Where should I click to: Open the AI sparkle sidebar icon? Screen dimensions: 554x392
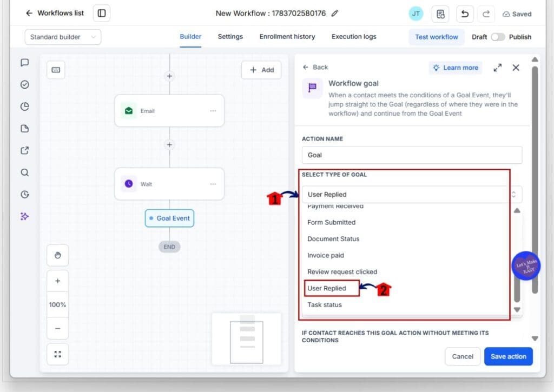[x=24, y=216]
